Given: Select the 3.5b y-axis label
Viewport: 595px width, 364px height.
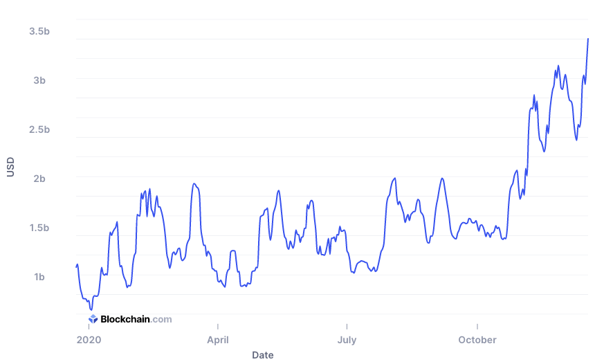Looking at the screenshot, I should [x=39, y=32].
